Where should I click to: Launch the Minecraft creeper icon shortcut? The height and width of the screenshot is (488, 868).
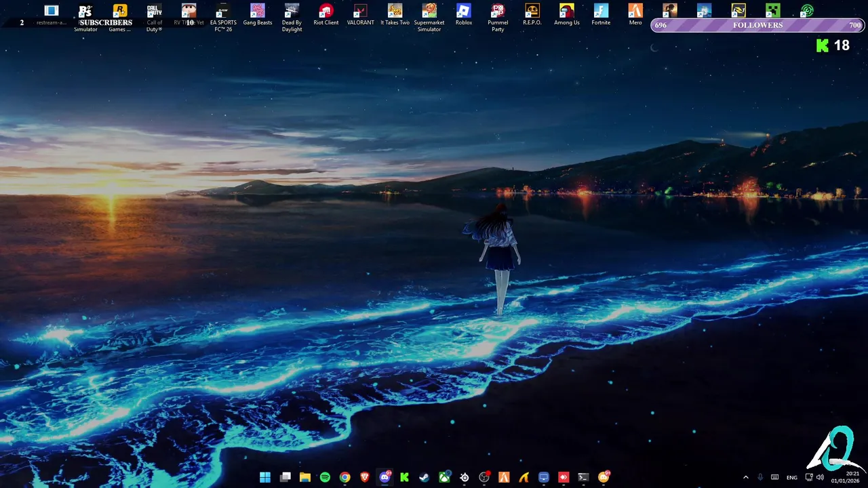coord(772,10)
